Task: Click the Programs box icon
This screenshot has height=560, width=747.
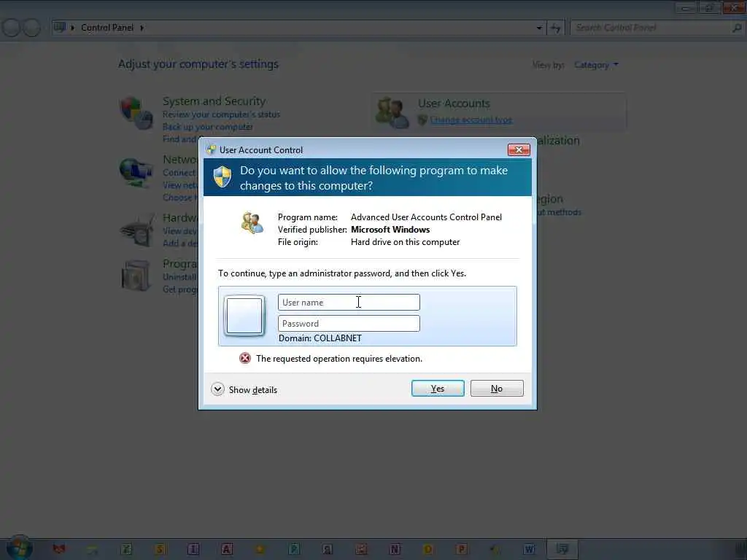Action: [136, 275]
